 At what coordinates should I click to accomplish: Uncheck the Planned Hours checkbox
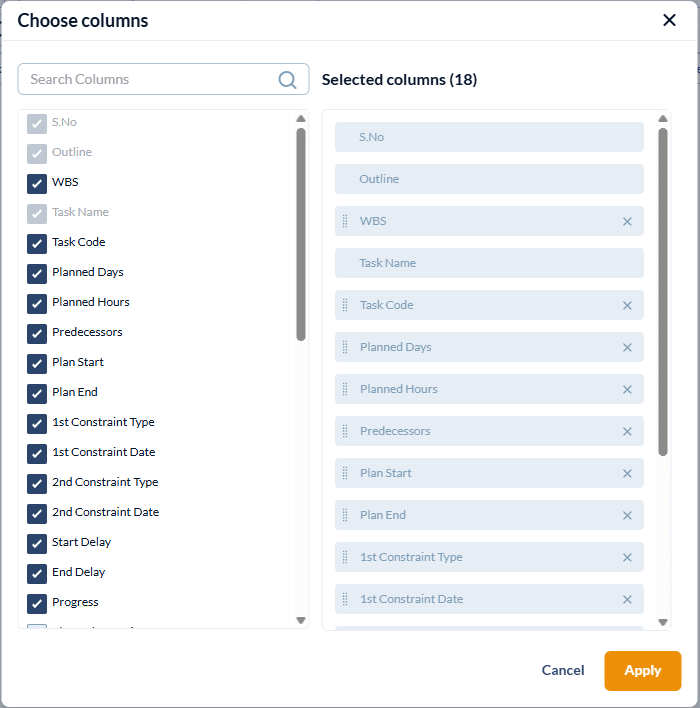(37, 303)
